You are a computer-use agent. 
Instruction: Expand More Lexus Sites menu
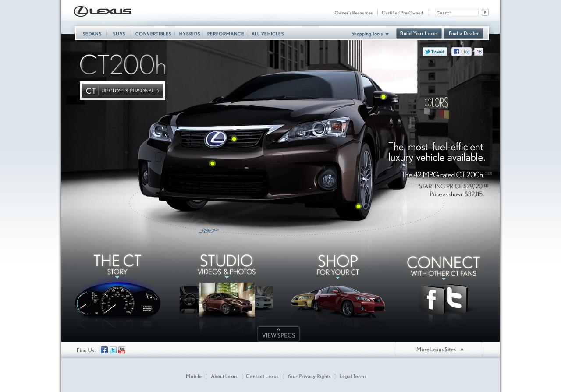click(x=439, y=350)
